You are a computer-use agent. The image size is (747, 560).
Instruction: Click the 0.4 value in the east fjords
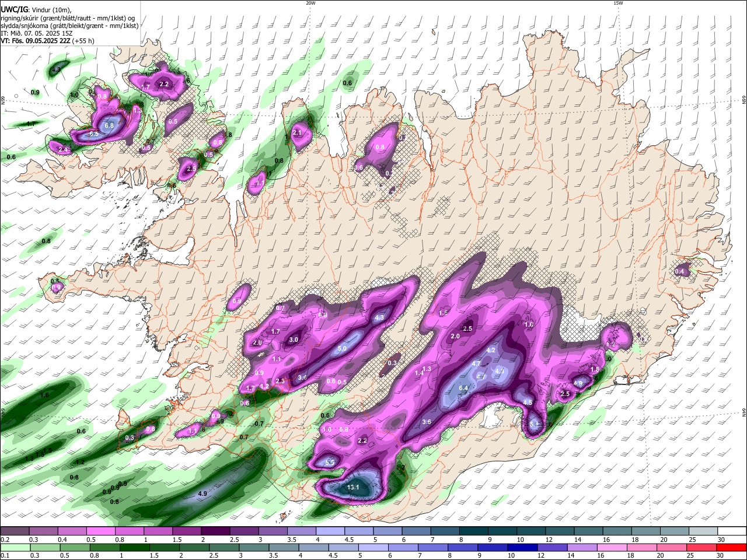click(x=679, y=272)
